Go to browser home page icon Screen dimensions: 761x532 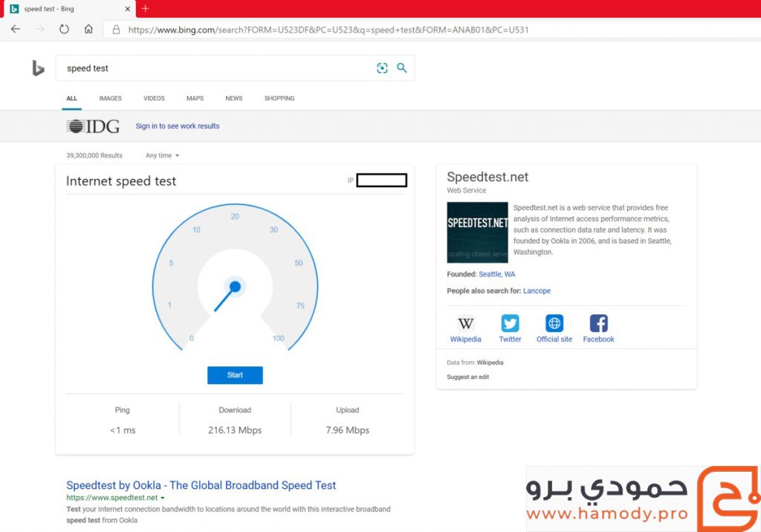tap(88, 29)
